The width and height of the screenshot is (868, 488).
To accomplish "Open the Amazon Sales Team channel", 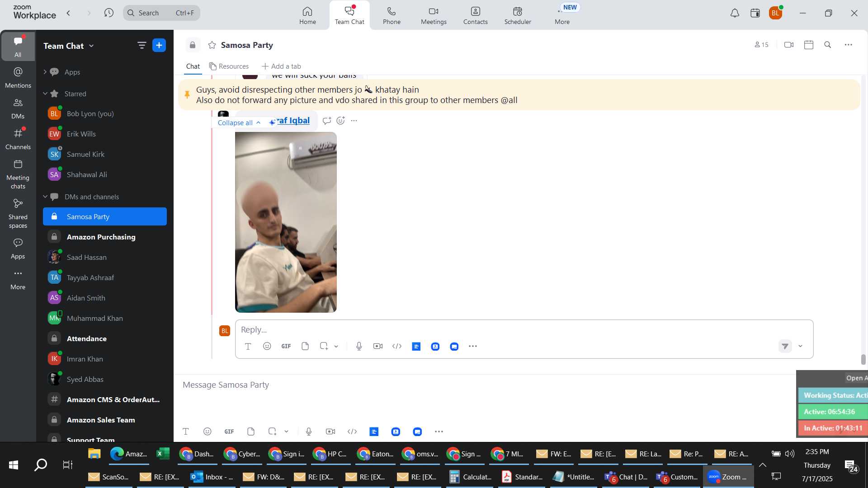I will pyautogui.click(x=105, y=420).
